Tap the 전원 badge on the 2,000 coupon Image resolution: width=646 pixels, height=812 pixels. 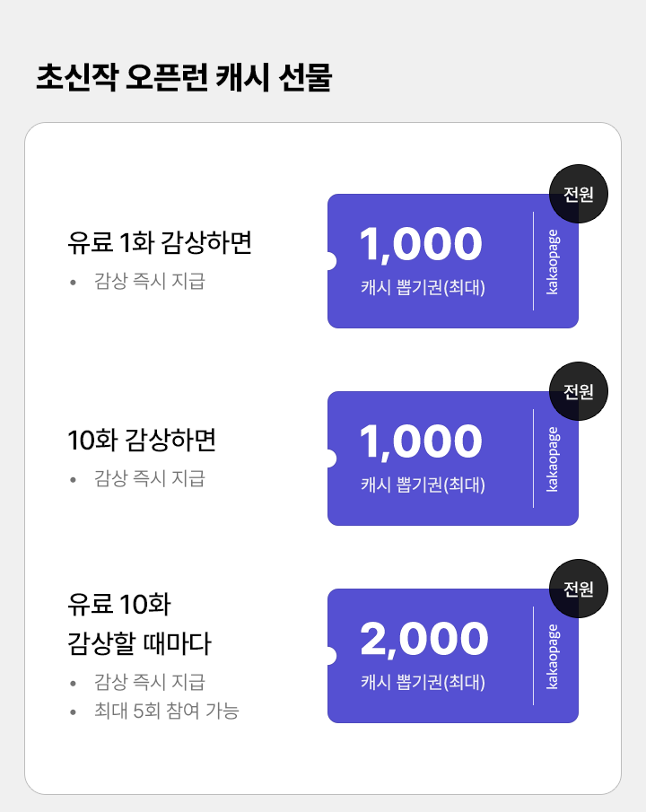579,589
